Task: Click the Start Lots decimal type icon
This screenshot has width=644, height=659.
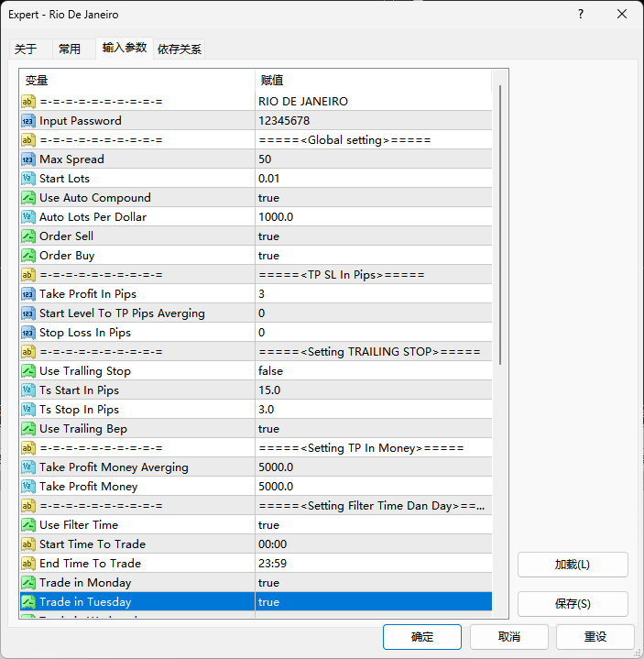Action: coord(28,179)
